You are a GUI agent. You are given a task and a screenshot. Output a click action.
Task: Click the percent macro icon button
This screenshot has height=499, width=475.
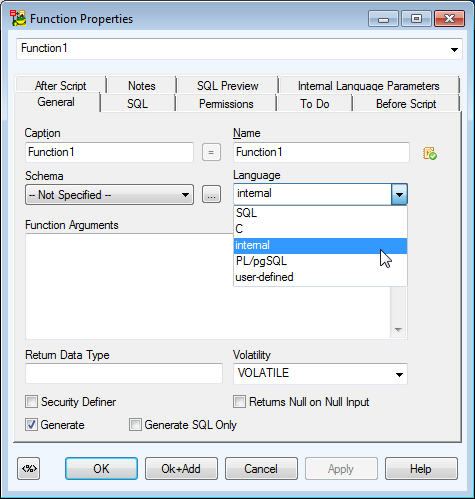[29, 468]
